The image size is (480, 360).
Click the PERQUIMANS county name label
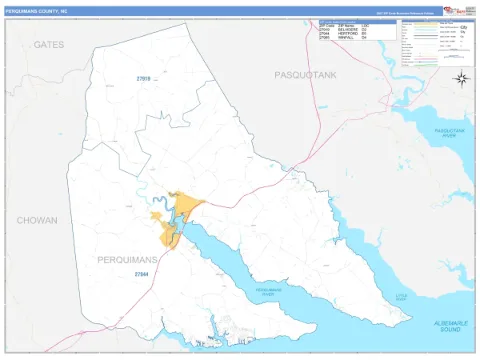coord(127,260)
